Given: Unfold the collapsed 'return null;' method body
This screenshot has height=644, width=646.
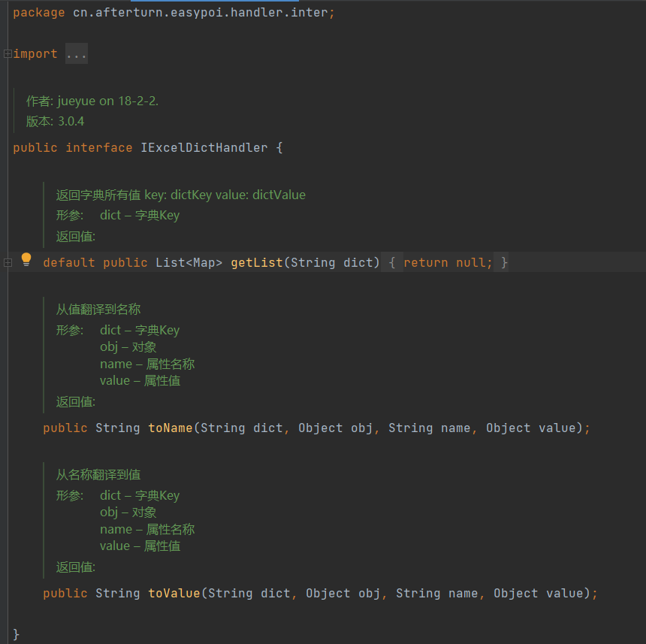Looking at the screenshot, I should [448, 262].
